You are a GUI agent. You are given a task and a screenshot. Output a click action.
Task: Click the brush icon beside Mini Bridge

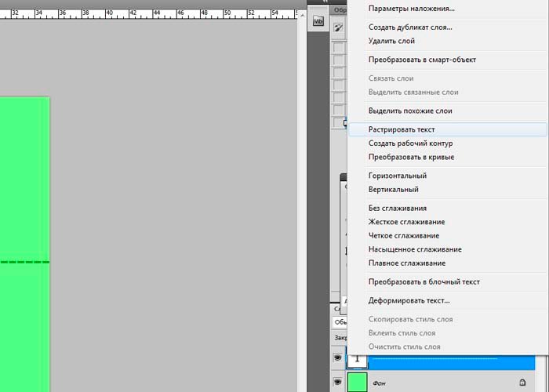339,27
